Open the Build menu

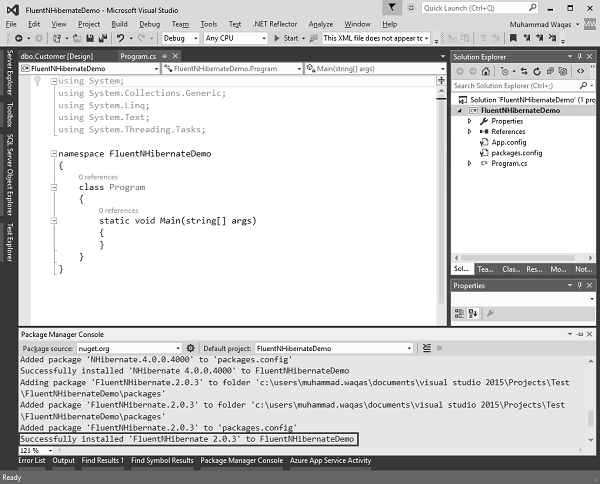click(119, 23)
